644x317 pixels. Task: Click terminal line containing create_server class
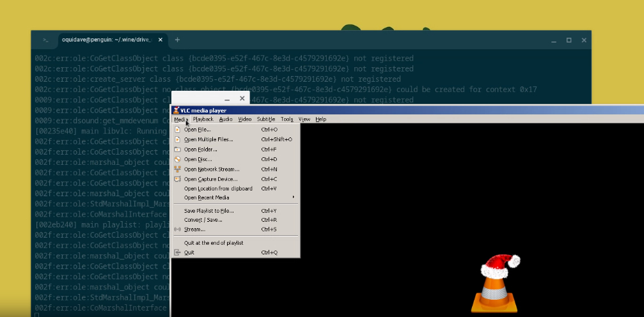217,79
